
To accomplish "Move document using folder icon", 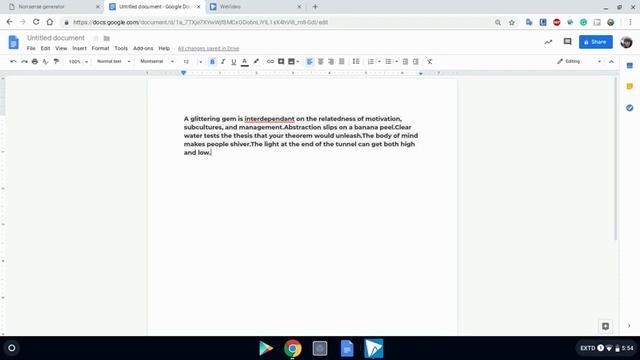I will [x=107, y=38].
